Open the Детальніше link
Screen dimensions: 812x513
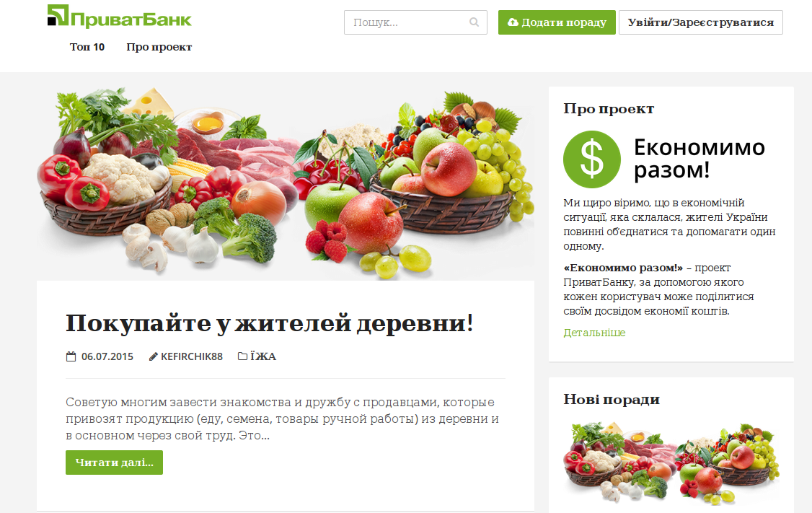594,333
